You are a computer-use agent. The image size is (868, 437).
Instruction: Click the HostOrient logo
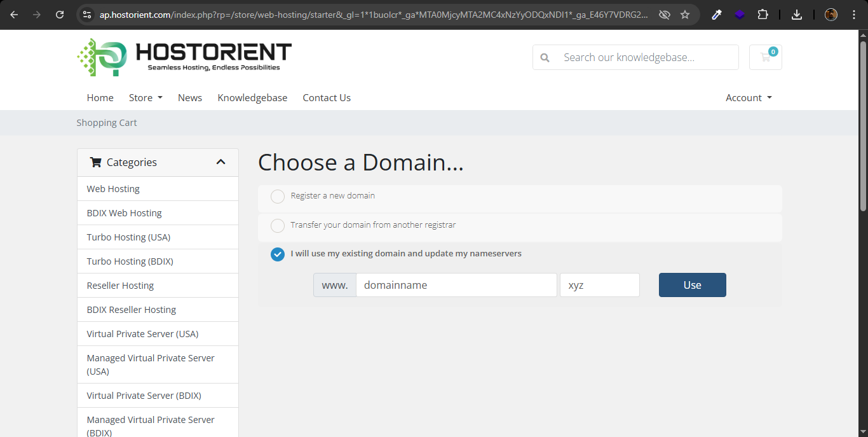[x=184, y=57]
